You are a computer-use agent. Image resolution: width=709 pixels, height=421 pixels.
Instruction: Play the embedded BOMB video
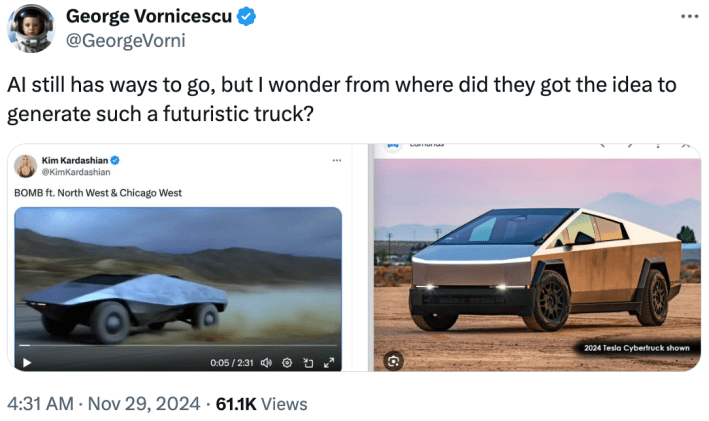click(27, 362)
